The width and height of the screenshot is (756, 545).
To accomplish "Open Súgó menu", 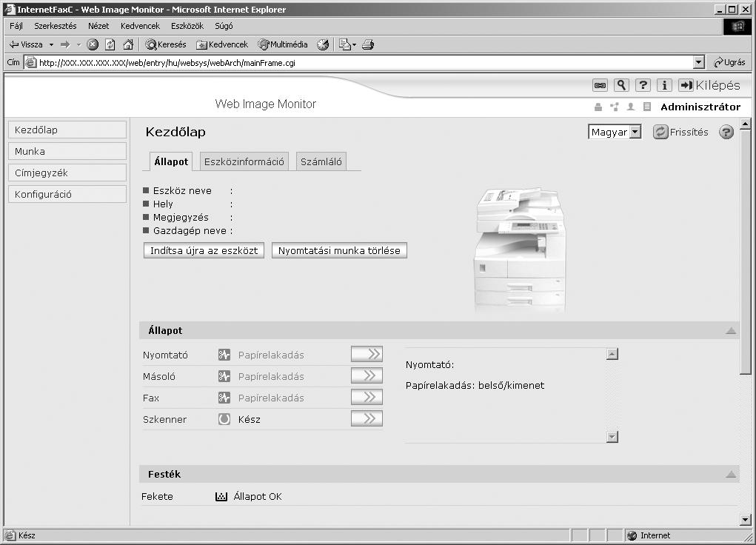I will [x=224, y=26].
